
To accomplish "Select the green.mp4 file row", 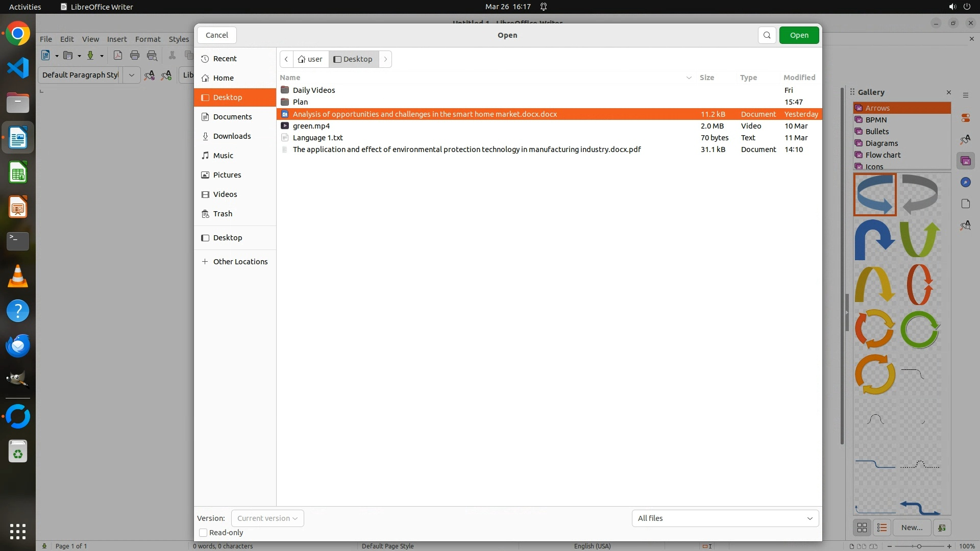I will [x=311, y=126].
